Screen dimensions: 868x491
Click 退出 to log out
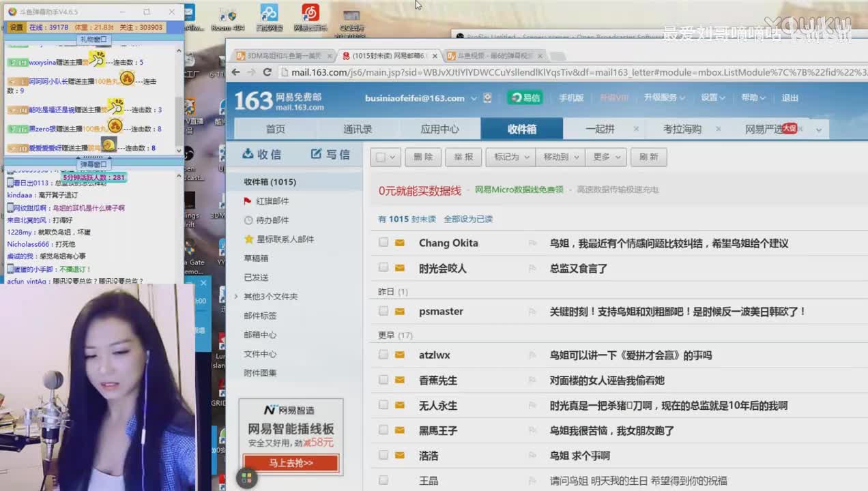(790, 98)
